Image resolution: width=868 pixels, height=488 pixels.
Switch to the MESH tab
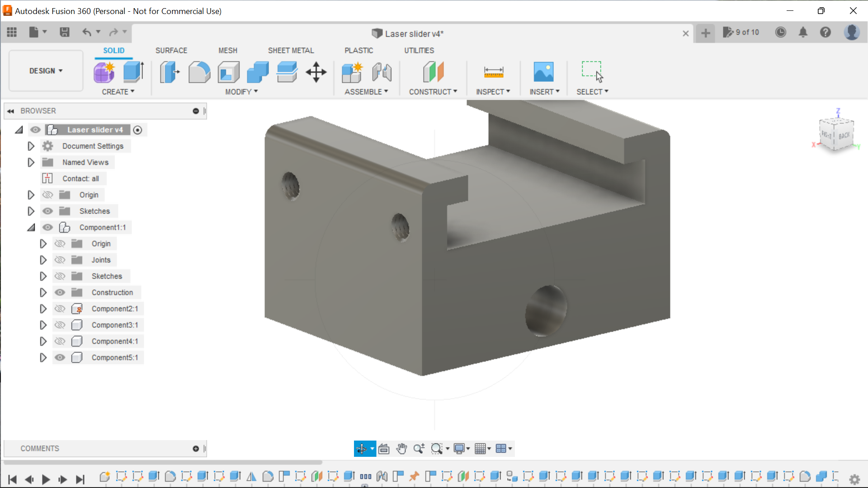click(x=228, y=51)
